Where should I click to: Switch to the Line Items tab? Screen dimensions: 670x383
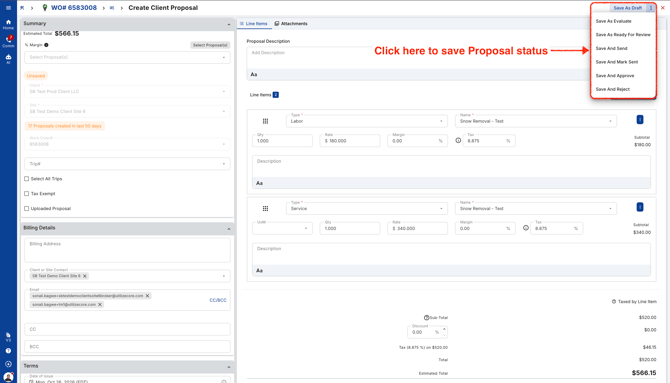click(253, 24)
